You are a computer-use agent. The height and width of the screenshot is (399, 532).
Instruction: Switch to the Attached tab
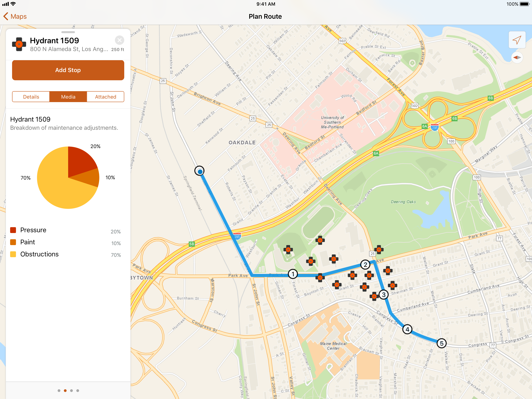(x=105, y=97)
